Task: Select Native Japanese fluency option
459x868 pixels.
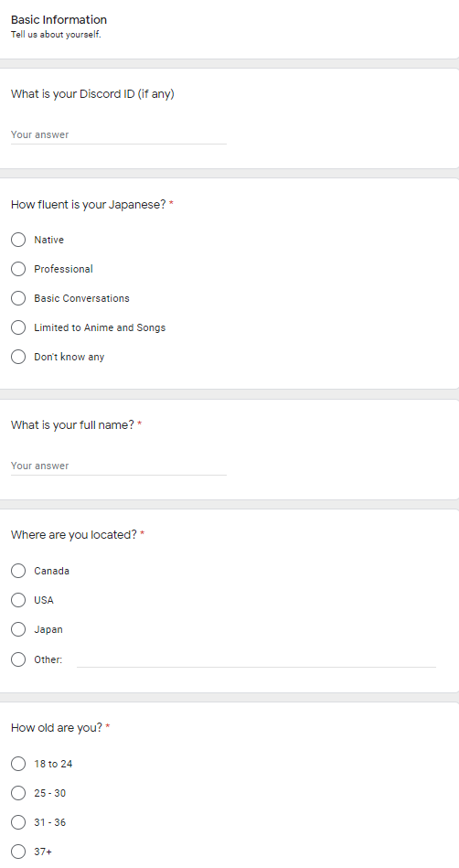Action: pos(18,240)
